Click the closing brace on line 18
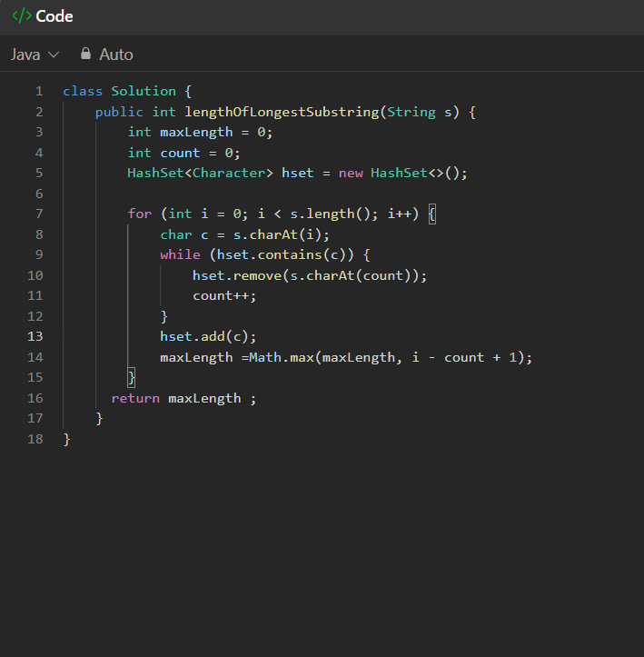Screen dimensions: 644x657 (x=66, y=440)
